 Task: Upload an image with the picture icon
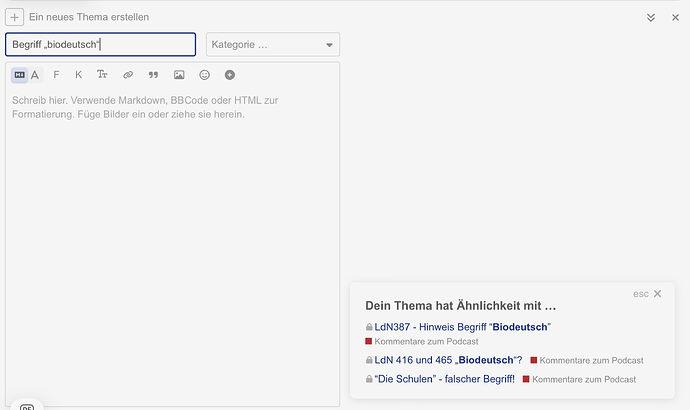pyautogui.click(x=179, y=75)
